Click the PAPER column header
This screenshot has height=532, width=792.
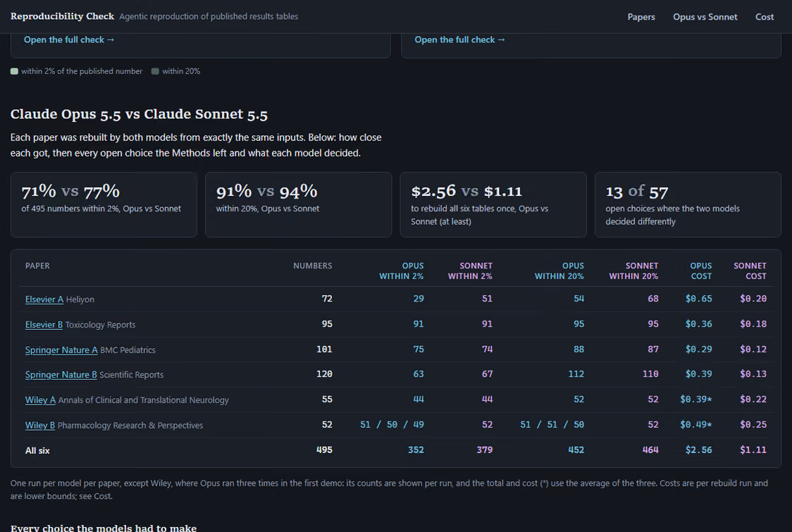[x=37, y=266]
